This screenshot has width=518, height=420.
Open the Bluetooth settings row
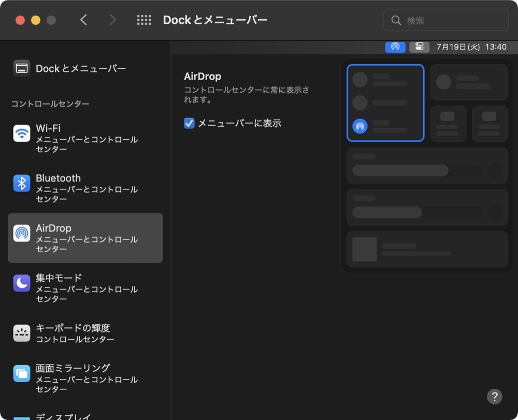click(x=85, y=188)
